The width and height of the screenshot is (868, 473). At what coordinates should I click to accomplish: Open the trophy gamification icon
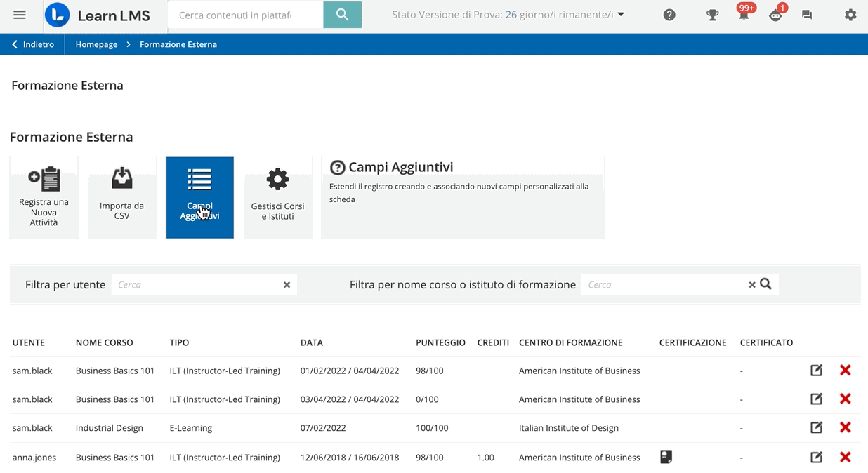coord(712,15)
